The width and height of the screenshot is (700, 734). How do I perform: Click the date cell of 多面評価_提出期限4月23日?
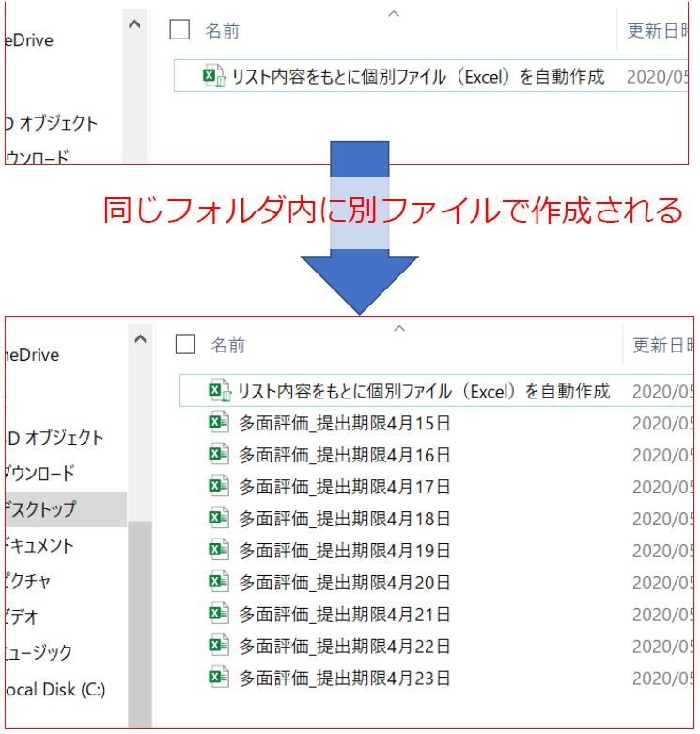[x=662, y=678]
